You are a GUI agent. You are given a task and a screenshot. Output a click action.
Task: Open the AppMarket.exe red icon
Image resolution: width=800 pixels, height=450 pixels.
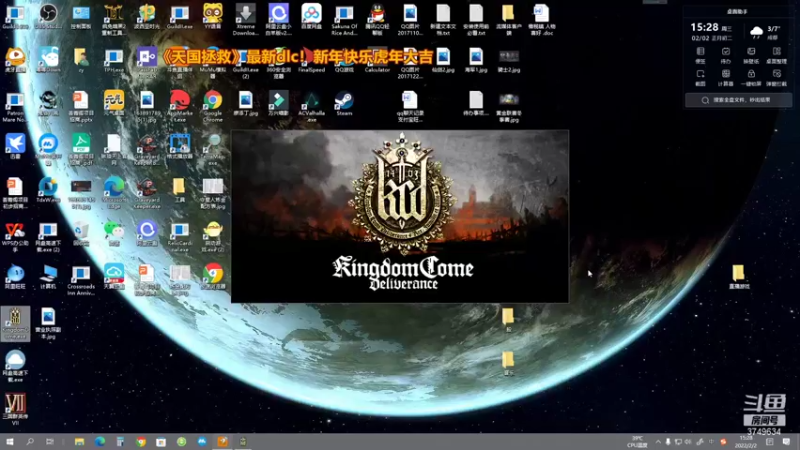[x=180, y=107]
